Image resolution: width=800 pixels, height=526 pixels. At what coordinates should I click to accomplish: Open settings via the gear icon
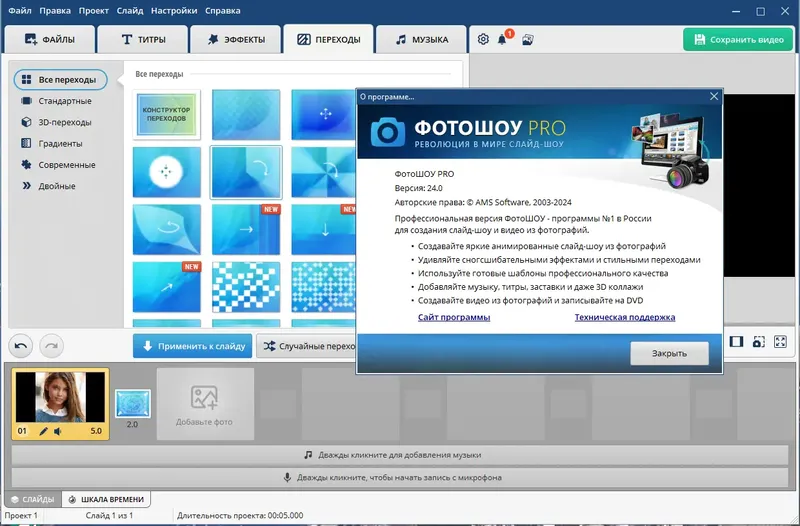point(483,39)
